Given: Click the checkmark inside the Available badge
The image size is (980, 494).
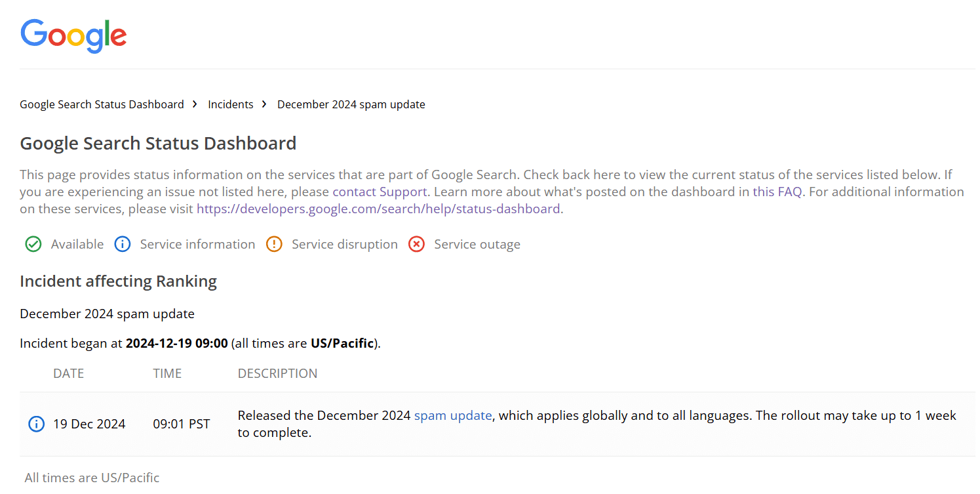Looking at the screenshot, I should 33,243.
